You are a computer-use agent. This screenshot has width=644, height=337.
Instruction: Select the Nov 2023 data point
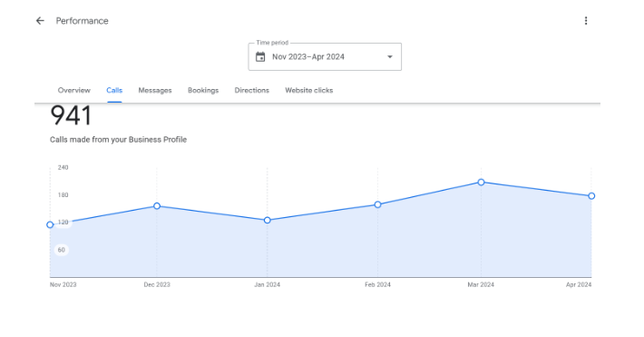[x=50, y=224]
